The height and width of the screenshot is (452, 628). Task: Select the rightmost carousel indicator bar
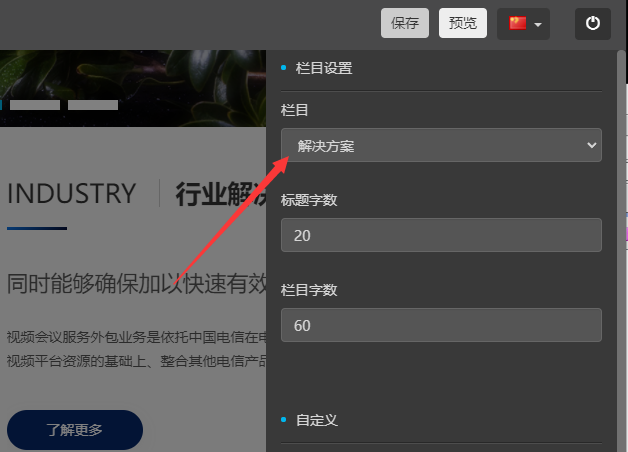click(93, 105)
